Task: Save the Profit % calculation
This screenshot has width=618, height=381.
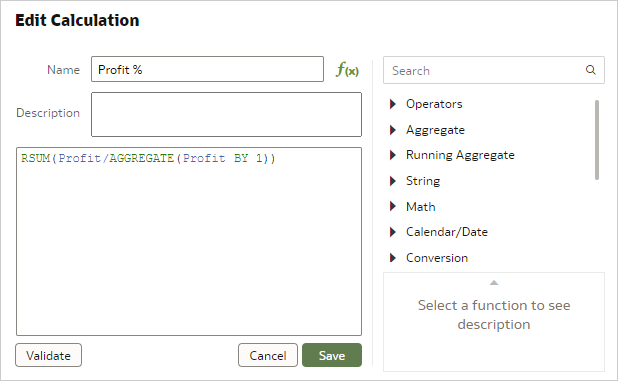Action: pos(332,355)
